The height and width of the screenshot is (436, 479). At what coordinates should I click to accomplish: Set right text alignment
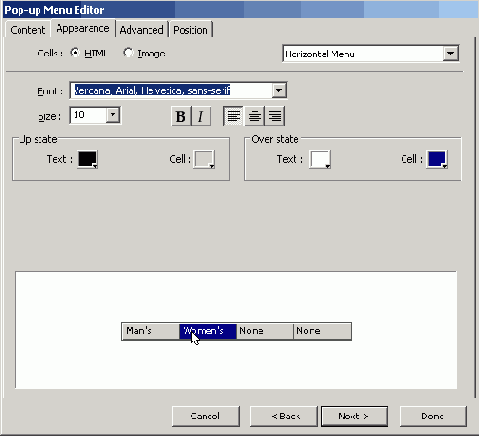(275, 116)
